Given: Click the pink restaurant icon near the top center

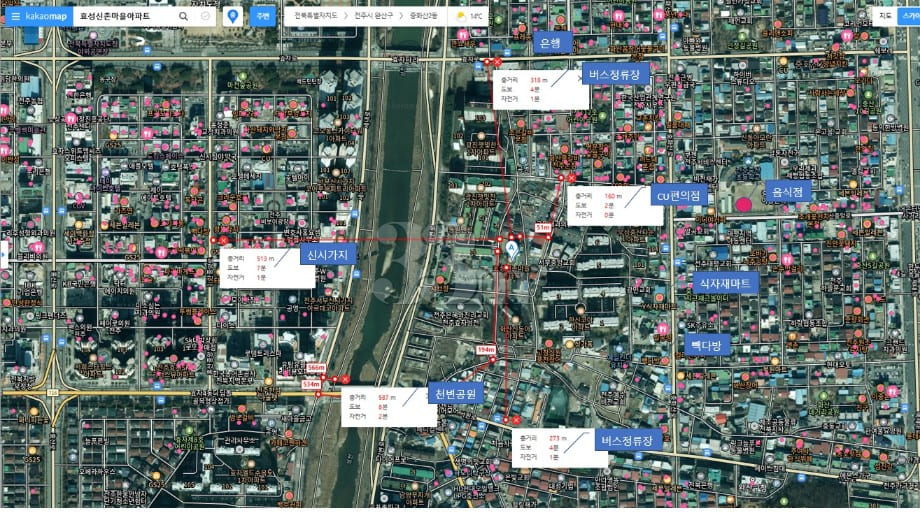Looking at the screenshot, I should tap(463, 36).
